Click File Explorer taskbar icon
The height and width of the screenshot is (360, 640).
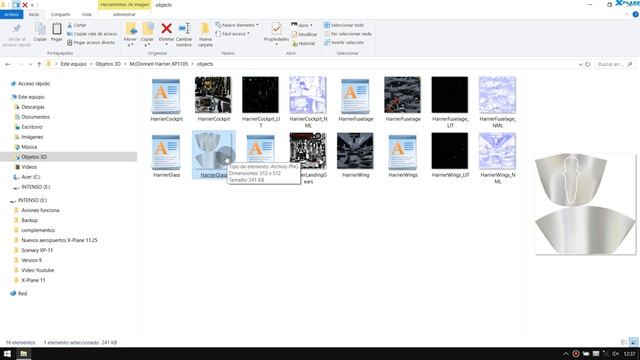[24, 354]
